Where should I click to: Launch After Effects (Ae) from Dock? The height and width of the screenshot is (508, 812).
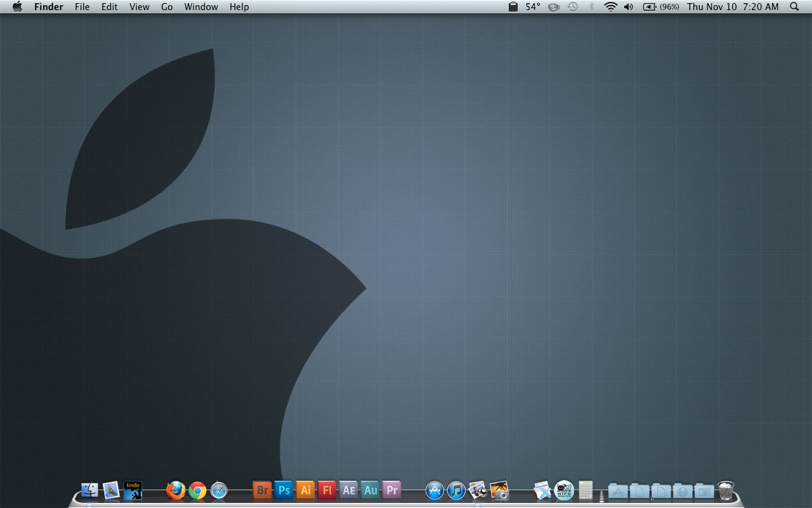pyautogui.click(x=348, y=490)
